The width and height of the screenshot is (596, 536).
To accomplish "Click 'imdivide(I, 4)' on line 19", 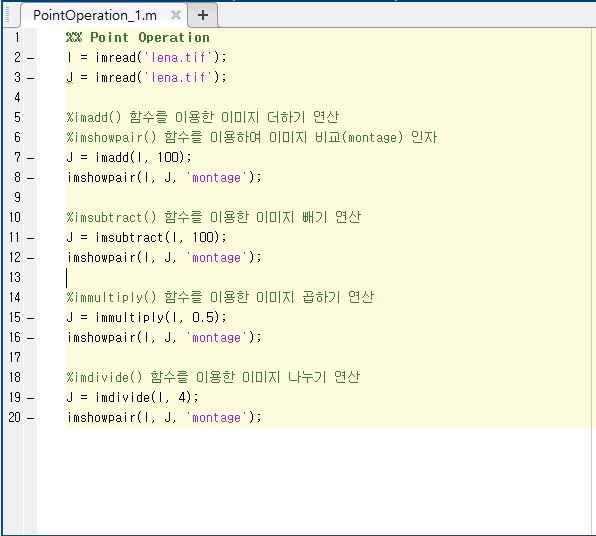I will (143, 397).
